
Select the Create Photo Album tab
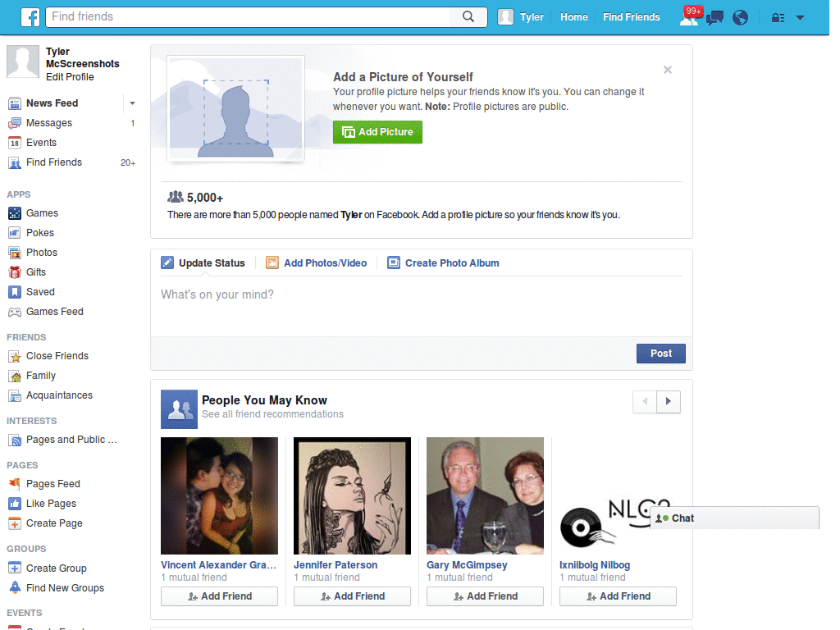[443, 263]
